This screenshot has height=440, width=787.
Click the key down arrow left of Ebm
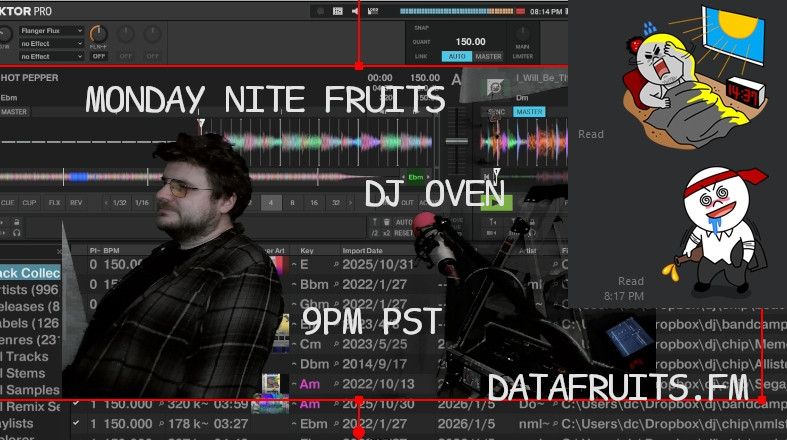tap(403, 177)
